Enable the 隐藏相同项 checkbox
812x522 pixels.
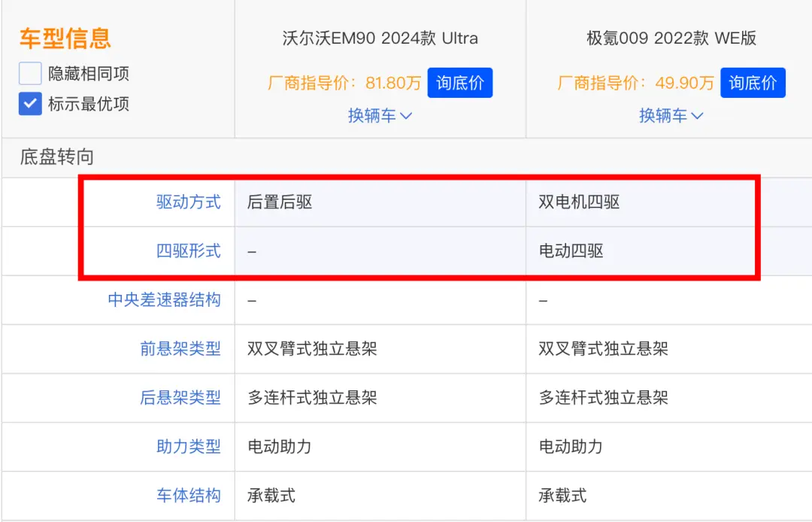(30, 73)
